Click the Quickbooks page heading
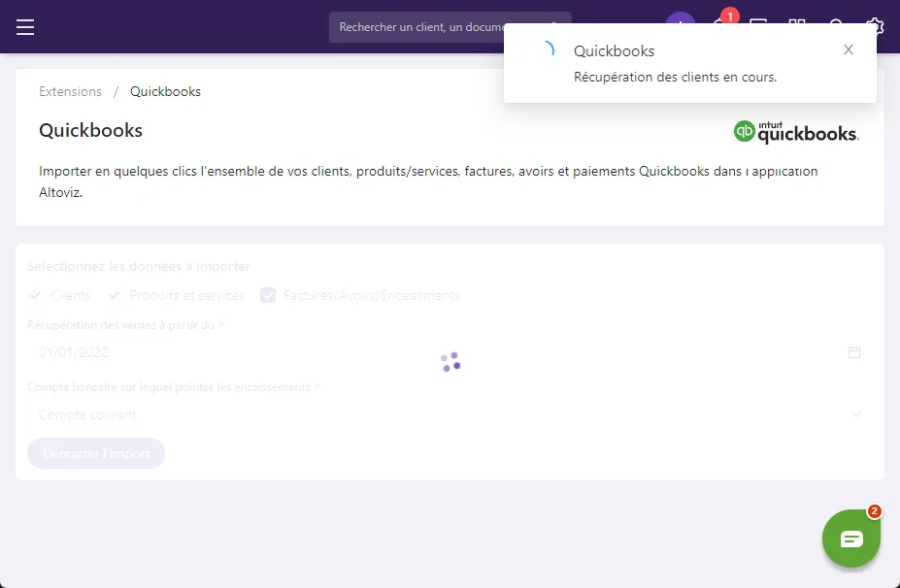 90,130
